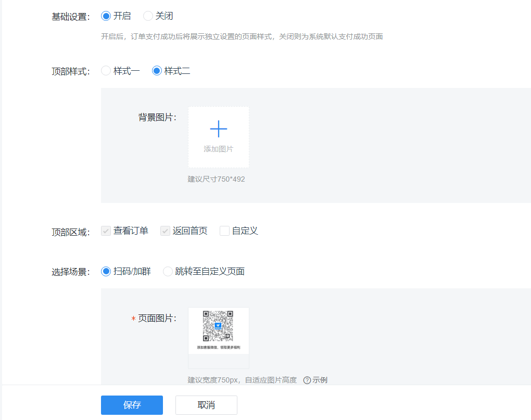This screenshot has height=420, width=531.
Task: Toggle the 查看订单 checkbox
Action: (x=106, y=231)
